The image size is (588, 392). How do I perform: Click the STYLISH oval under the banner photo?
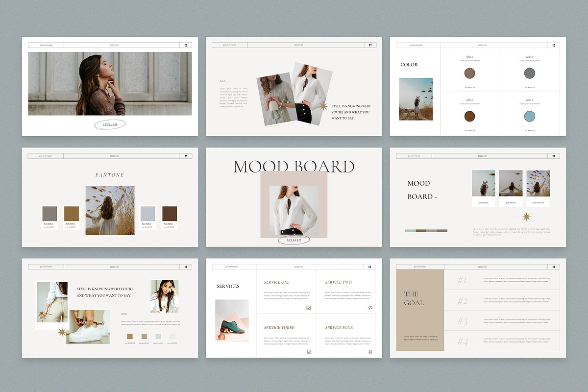[110, 124]
